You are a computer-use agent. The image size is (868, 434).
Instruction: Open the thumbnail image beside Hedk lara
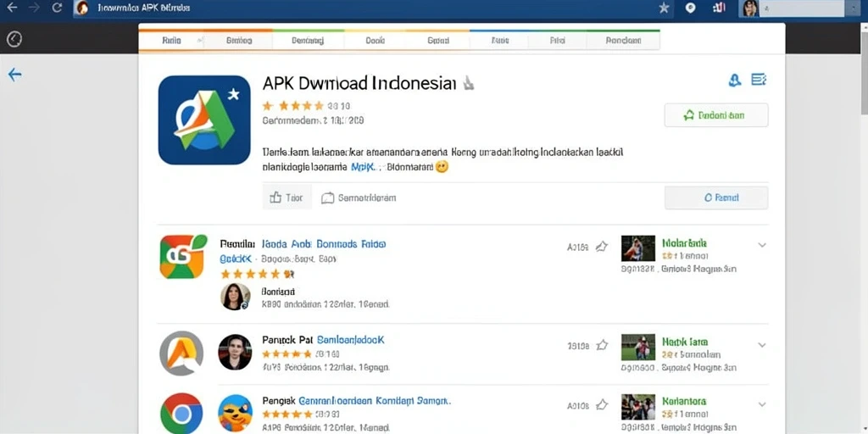point(638,347)
